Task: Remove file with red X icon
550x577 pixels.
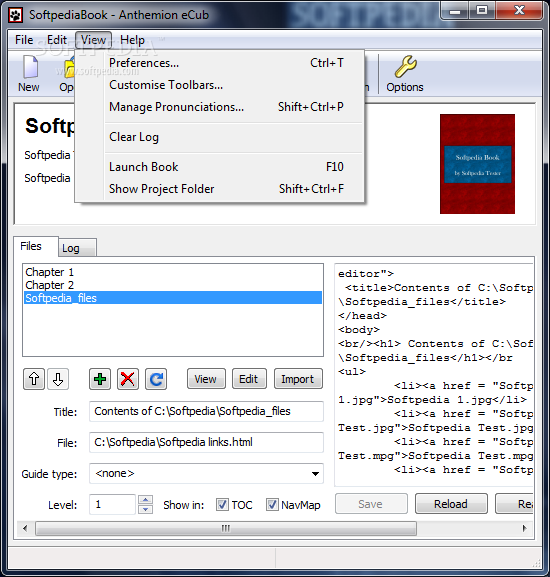Action: point(128,379)
